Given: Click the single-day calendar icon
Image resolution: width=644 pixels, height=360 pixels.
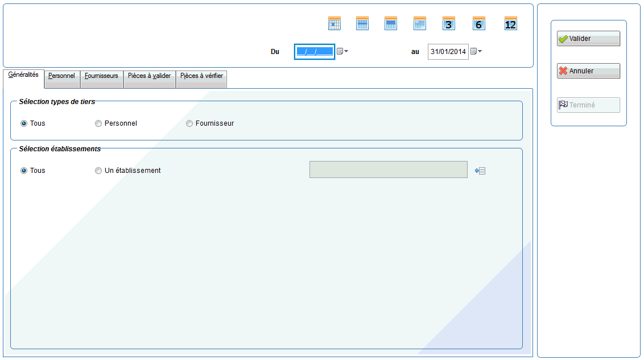Looking at the screenshot, I should click(x=335, y=24).
